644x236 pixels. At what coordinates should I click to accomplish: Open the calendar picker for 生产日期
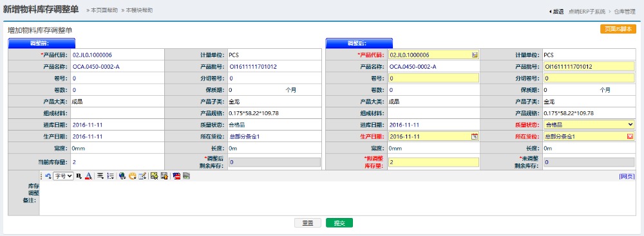[475, 136]
